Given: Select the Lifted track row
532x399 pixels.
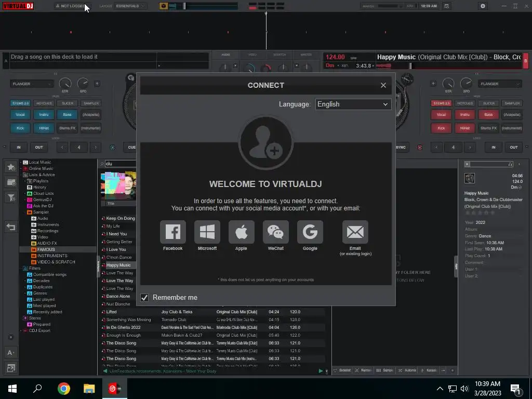Looking at the screenshot, I should coord(213,312).
